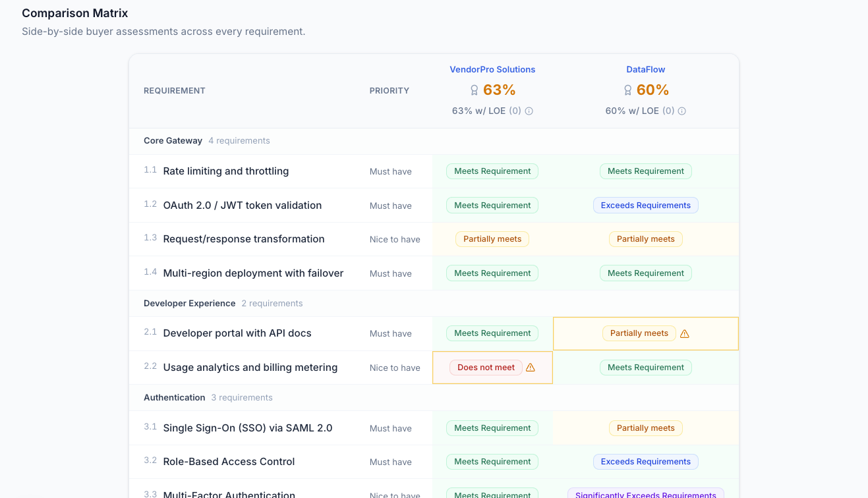The width and height of the screenshot is (868, 498).
Task: Click the PRIORITY column header
Action: (x=390, y=91)
